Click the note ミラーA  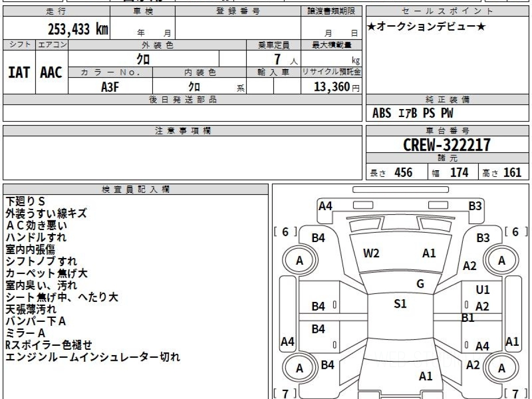coord(25,333)
